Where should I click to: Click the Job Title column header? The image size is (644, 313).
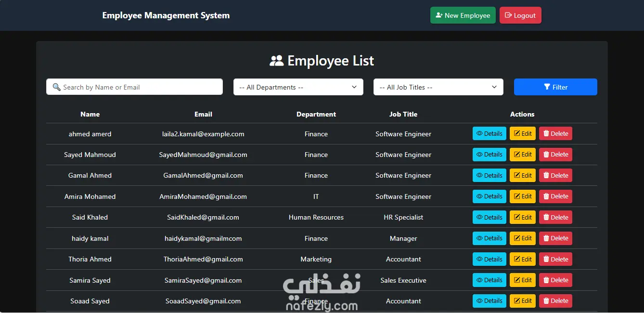[403, 114]
